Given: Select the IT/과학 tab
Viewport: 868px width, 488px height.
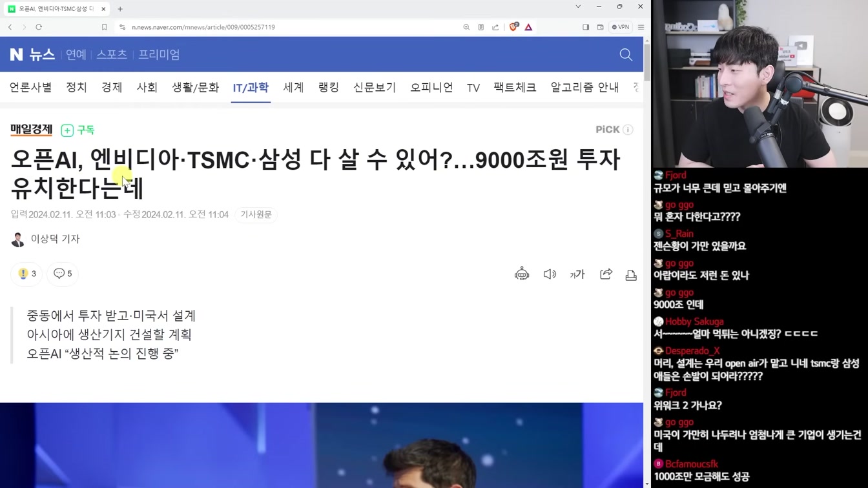Looking at the screenshot, I should (x=251, y=87).
